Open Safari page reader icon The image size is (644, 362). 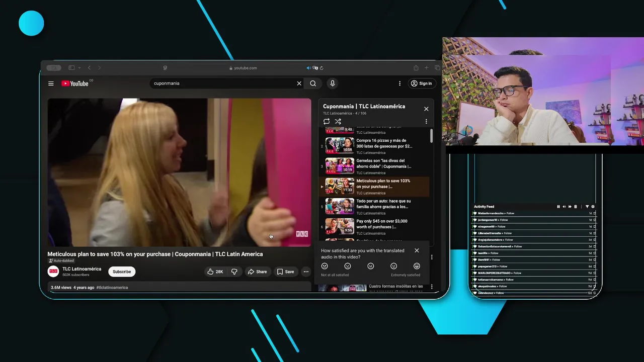pyautogui.click(x=165, y=68)
